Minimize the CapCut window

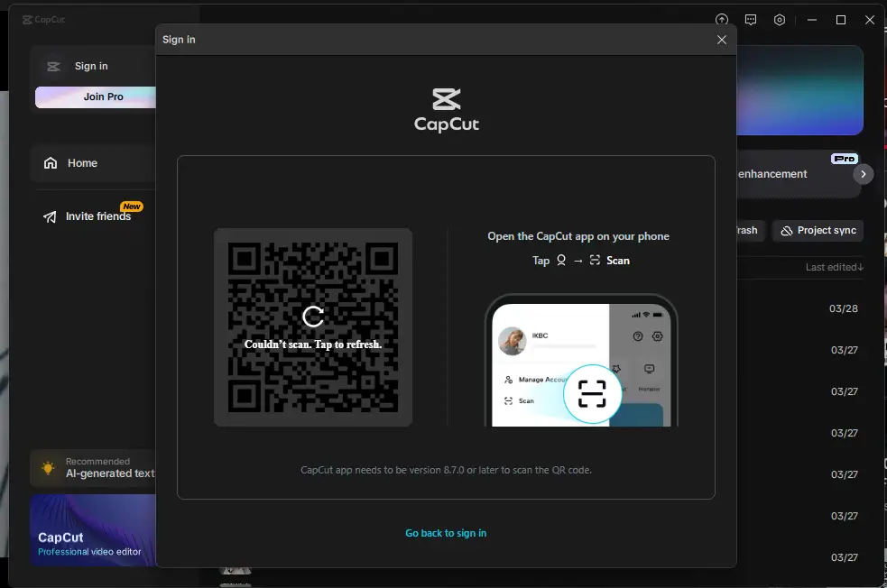pos(812,20)
